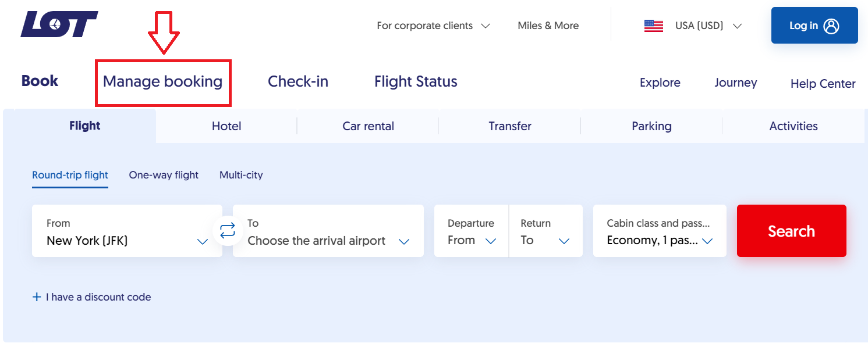Switch to the Hotel tab

226,126
